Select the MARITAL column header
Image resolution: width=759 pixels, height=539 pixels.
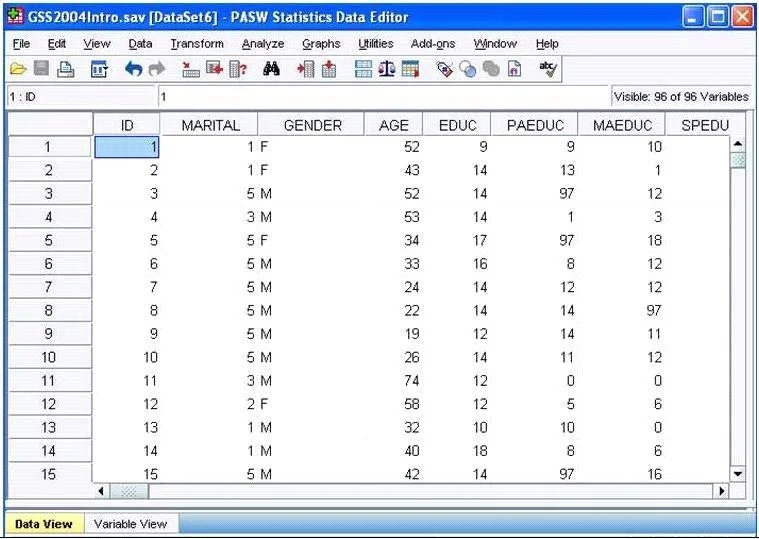pos(211,125)
